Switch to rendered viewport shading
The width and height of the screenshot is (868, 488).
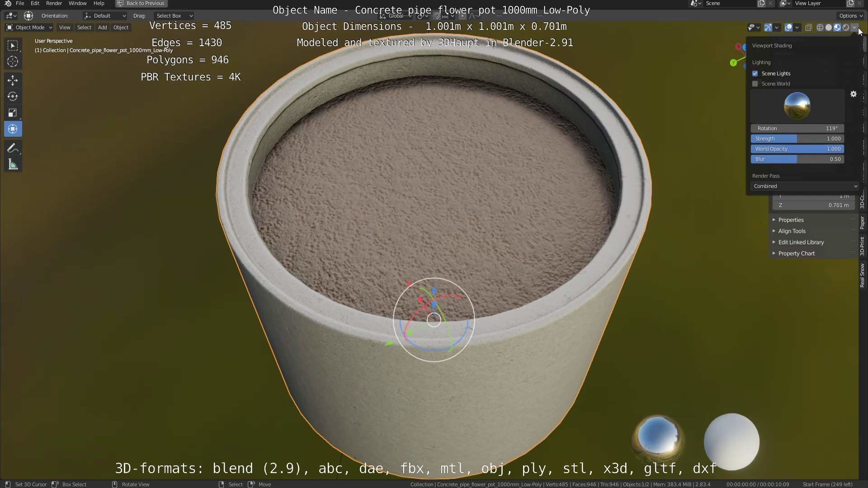[846, 28]
